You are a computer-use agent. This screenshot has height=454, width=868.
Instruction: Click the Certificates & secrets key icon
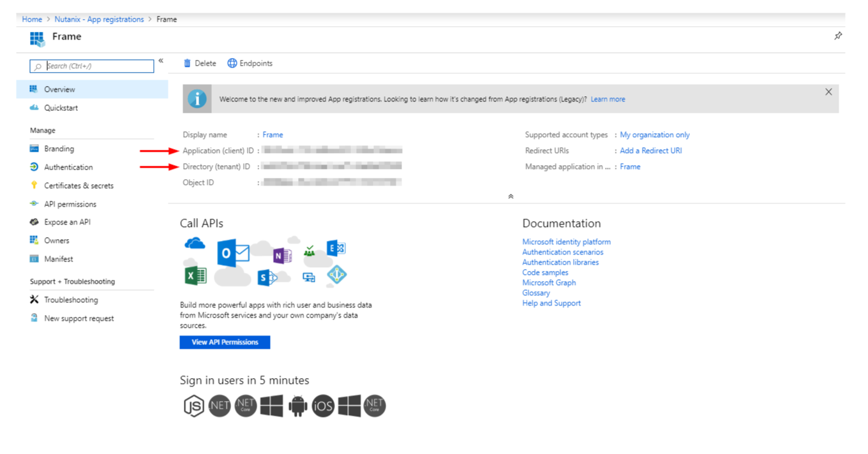coord(34,186)
